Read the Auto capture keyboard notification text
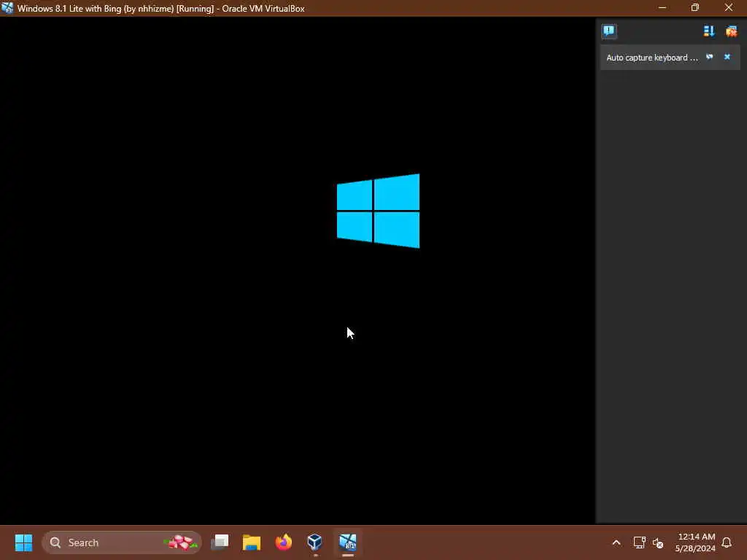 coord(651,58)
